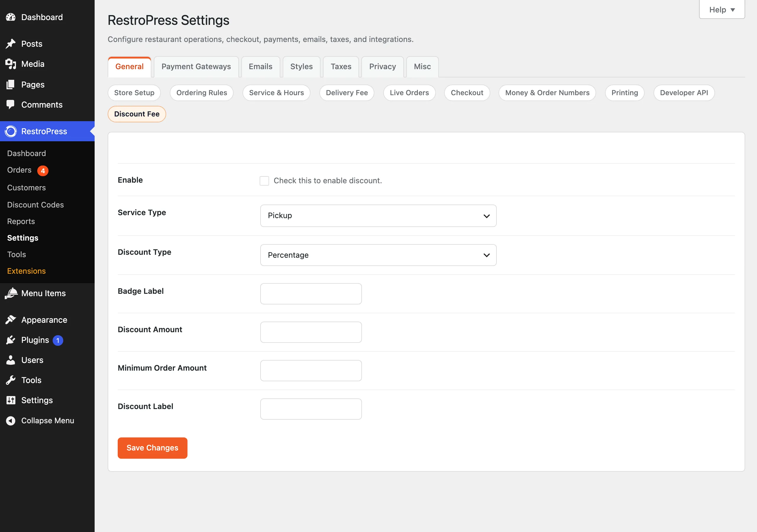Viewport: 757px width, 532px height.
Task: Switch to the Misc tab
Action: click(422, 66)
